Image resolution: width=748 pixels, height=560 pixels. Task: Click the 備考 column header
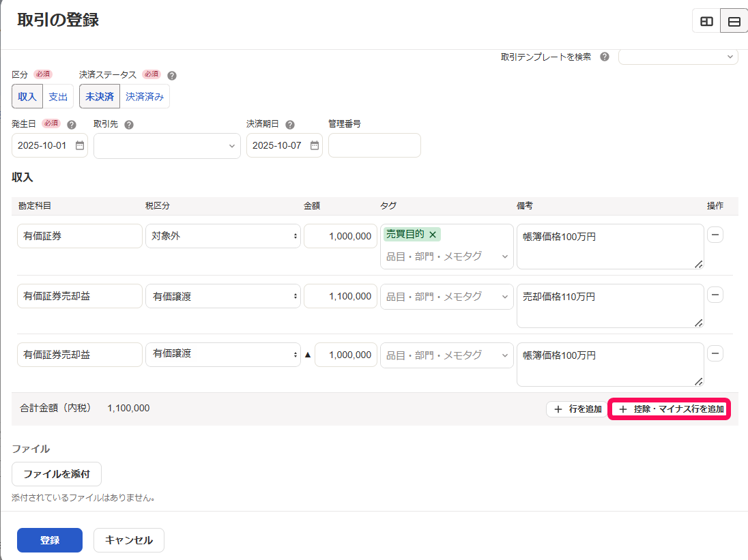pos(525,206)
